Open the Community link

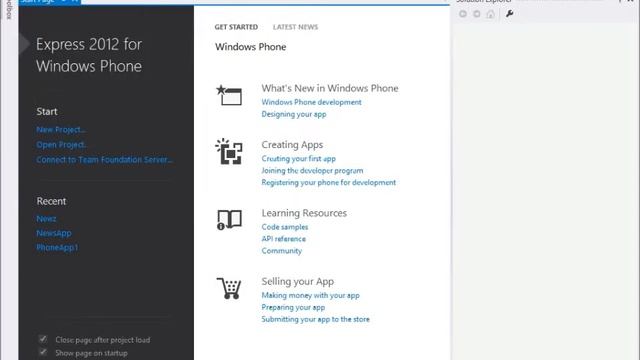click(282, 251)
